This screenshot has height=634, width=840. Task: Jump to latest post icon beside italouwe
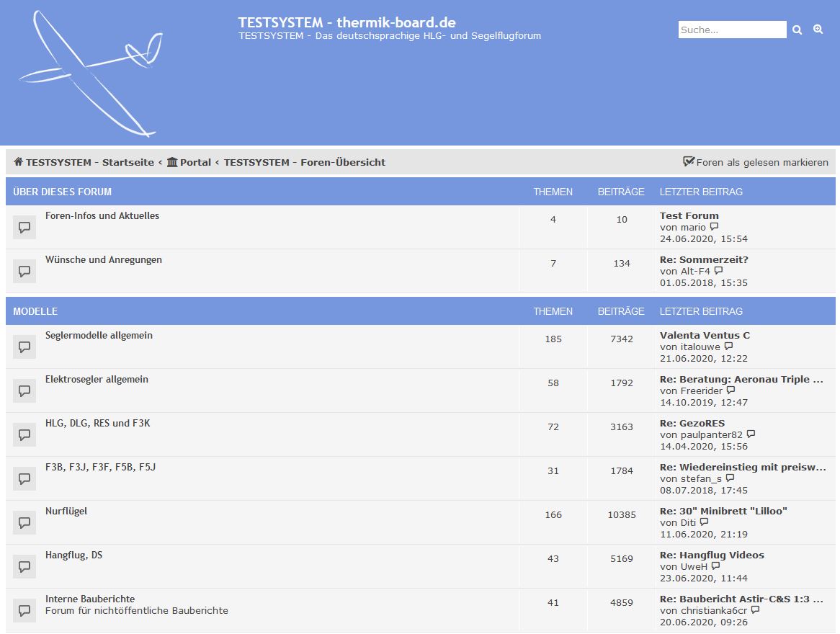[729, 347]
